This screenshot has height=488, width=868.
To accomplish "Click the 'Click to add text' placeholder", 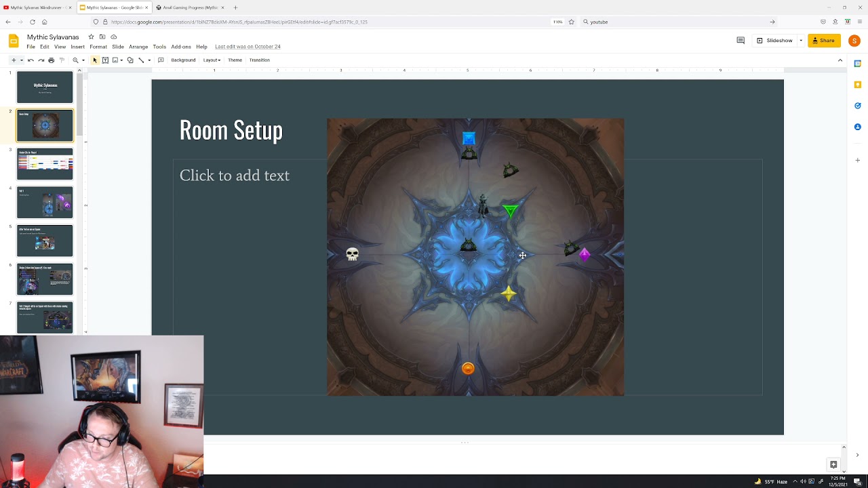I will click(235, 176).
